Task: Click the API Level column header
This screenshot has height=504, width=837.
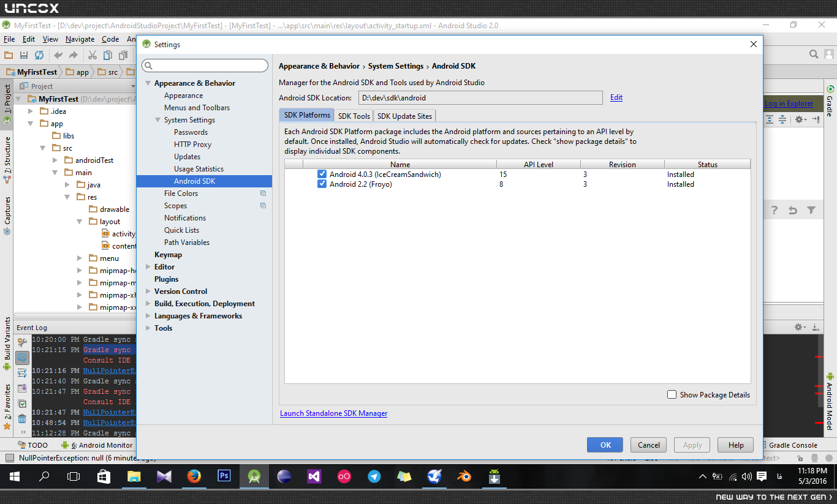Action: coord(539,164)
